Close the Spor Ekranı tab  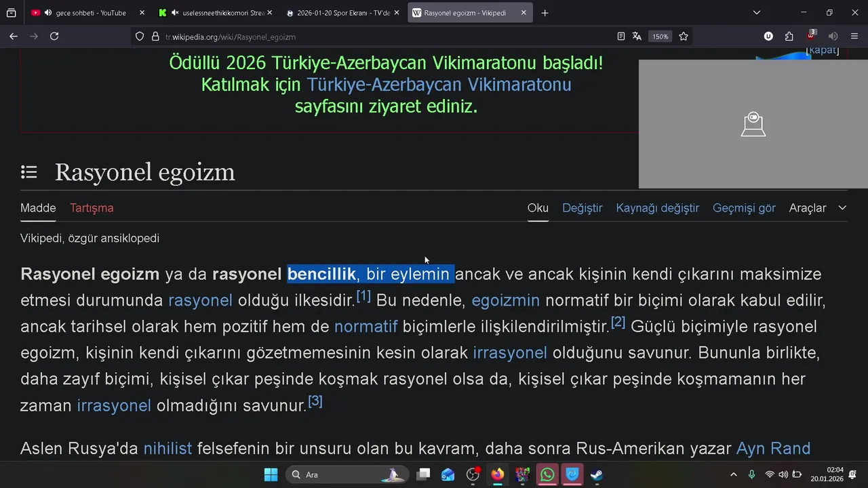click(x=397, y=13)
